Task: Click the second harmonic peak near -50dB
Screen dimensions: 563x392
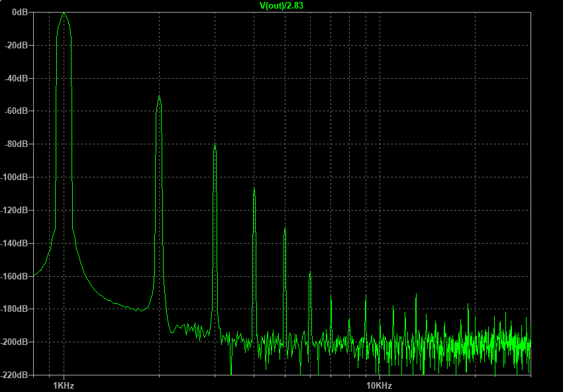Action: coord(159,96)
